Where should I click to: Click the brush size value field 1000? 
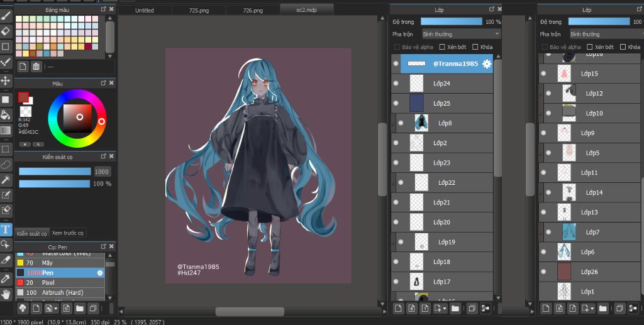101,172
